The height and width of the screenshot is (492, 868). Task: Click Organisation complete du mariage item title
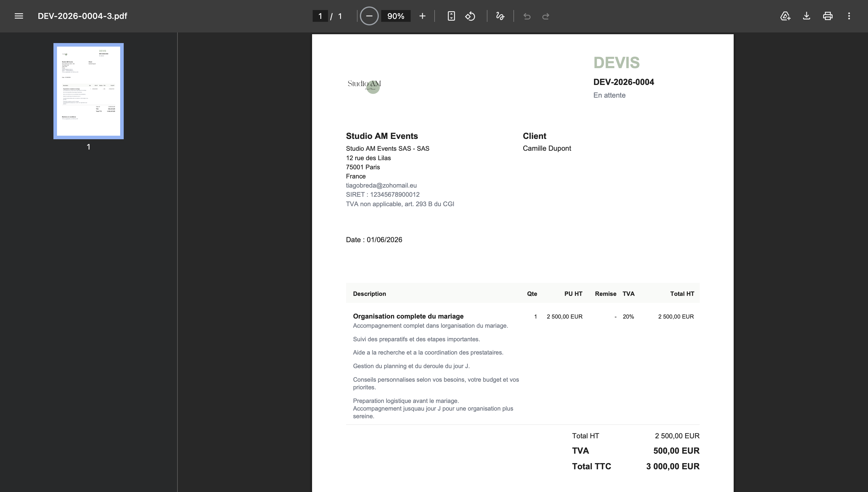[x=408, y=316]
